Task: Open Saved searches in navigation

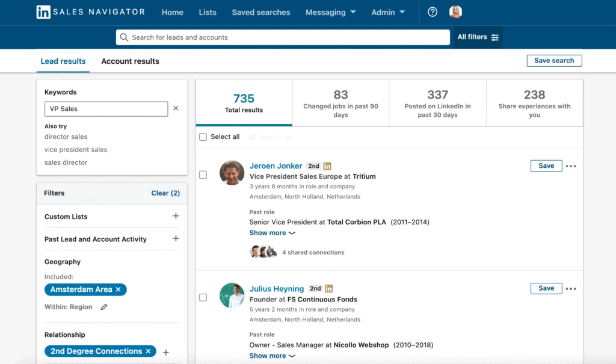Action: [x=261, y=12]
